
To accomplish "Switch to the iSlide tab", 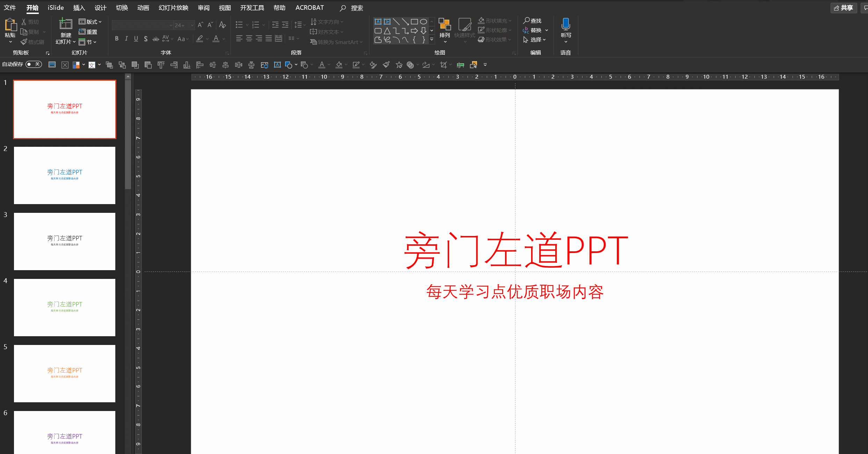I will (x=56, y=8).
